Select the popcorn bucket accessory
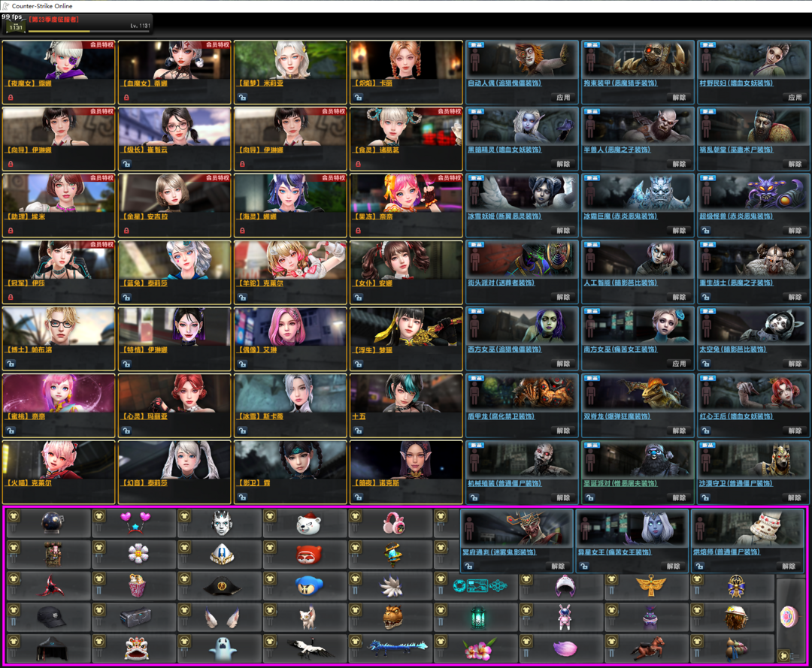This screenshot has height=668, width=812. point(137,585)
